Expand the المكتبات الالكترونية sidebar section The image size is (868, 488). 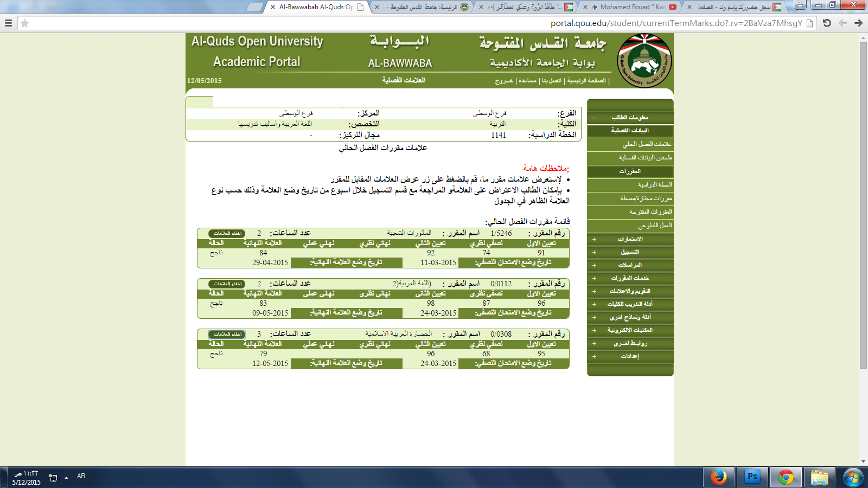pyautogui.click(x=630, y=330)
